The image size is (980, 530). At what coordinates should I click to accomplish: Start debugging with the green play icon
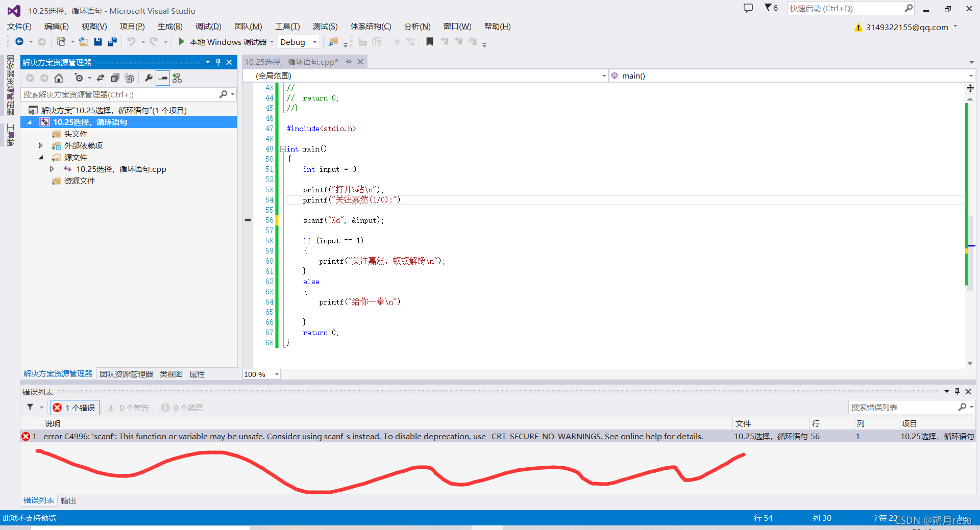pos(181,42)
